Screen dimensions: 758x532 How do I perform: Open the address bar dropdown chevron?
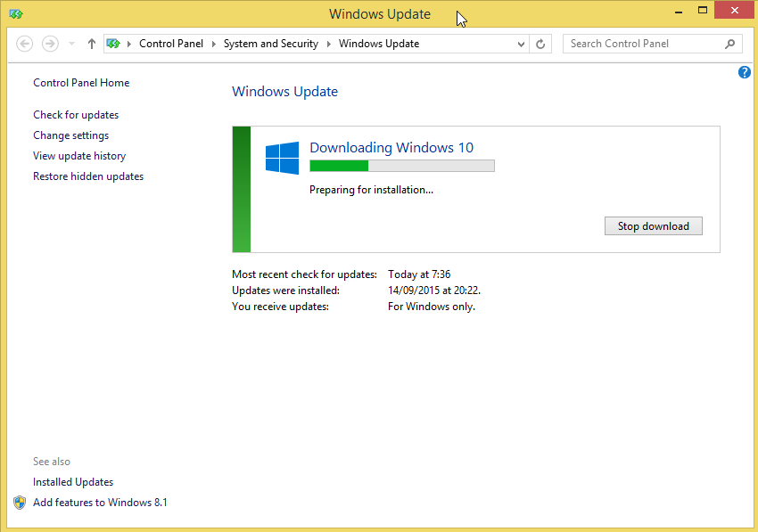pos(520,43)
